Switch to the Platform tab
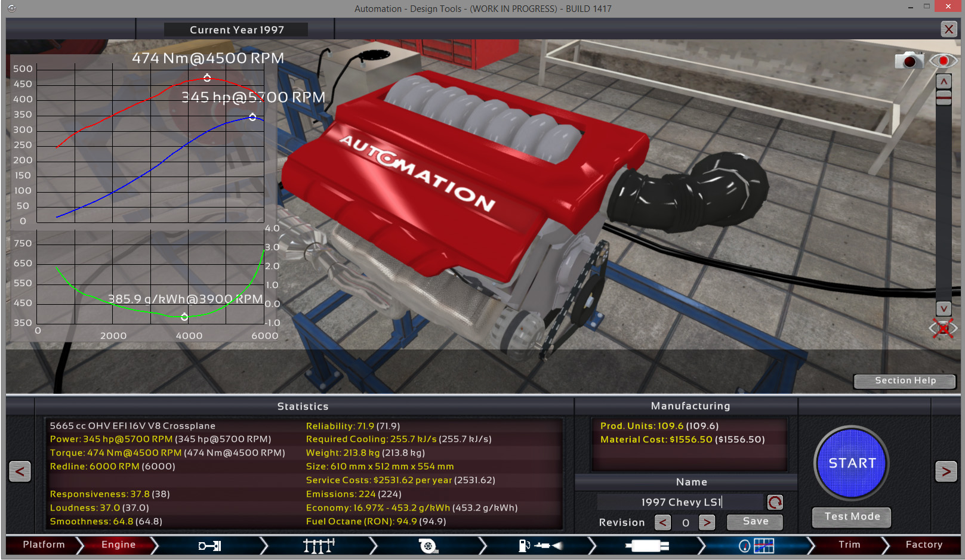Screen dimensions: 965x560 click(x=44, y=545)
